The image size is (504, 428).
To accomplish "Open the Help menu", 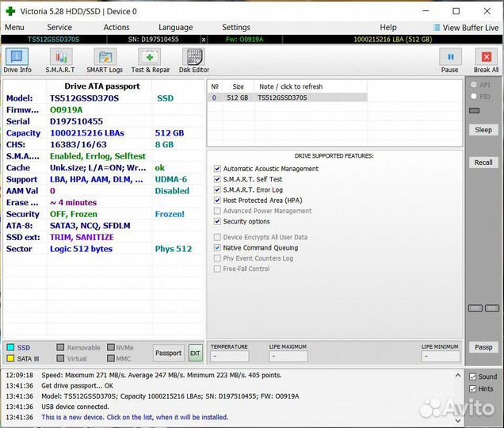I will [388, 27].
